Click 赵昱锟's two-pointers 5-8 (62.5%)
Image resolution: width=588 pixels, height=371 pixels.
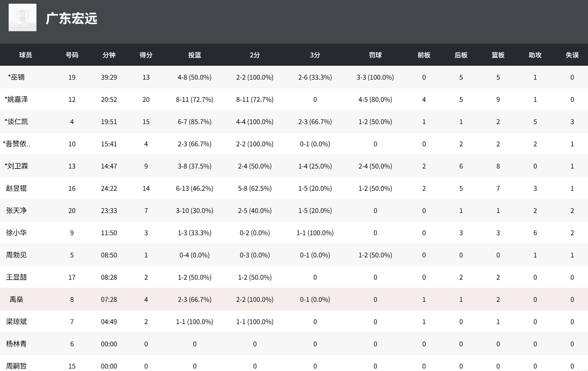click(255, 188)
